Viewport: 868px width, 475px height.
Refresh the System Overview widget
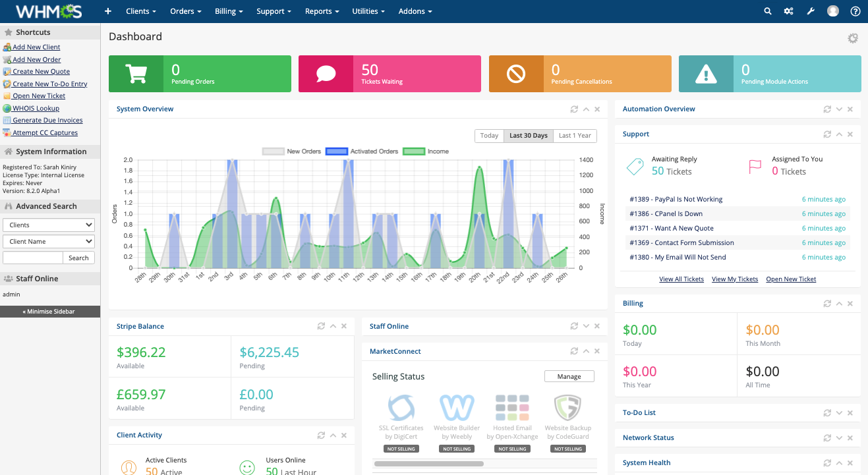[574, 109]
